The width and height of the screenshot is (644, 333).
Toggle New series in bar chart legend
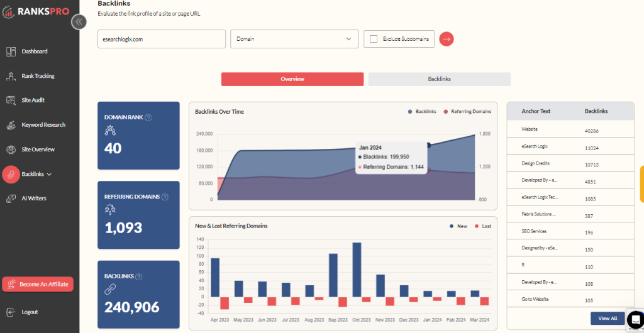[458, 226]
